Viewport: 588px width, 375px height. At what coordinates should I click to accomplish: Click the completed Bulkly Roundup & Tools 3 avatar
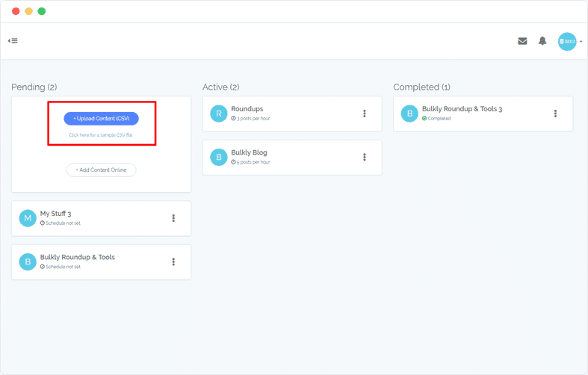(x=409, y=114)
